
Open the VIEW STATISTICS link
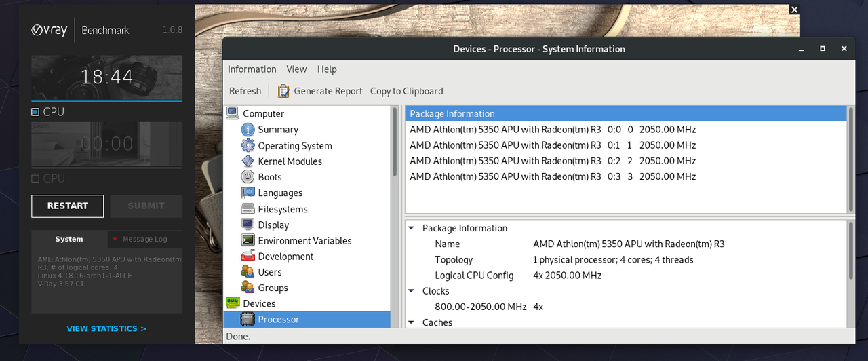(106, 328)
